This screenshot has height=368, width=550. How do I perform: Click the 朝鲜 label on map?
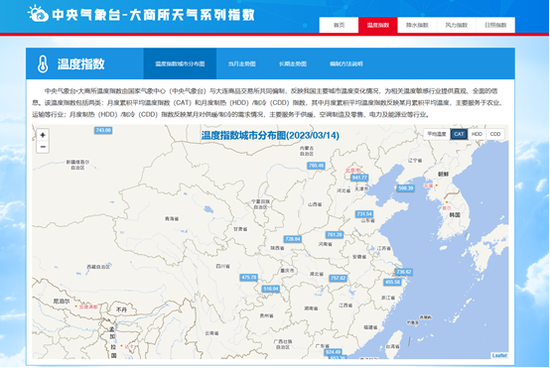tap(443, 174)
